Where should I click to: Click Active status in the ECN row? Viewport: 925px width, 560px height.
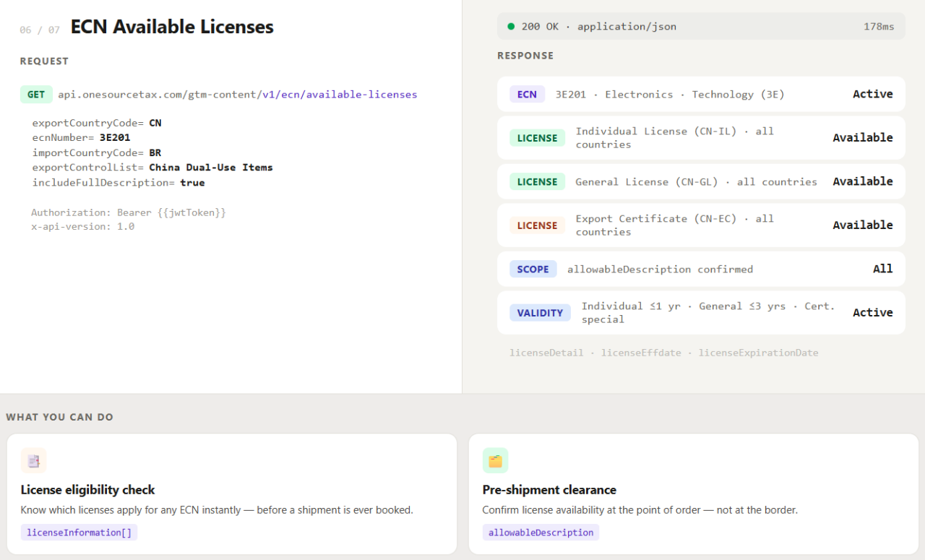(x=872, y=94)
